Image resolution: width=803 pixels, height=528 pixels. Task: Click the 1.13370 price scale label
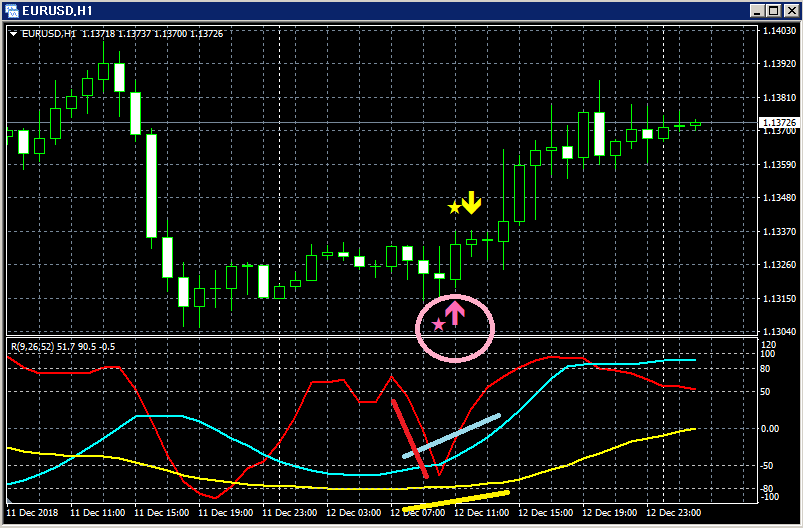coord(779,231)
